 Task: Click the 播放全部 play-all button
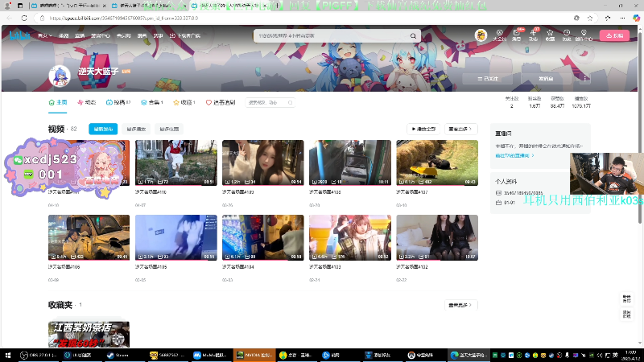(x=423, y=129)
